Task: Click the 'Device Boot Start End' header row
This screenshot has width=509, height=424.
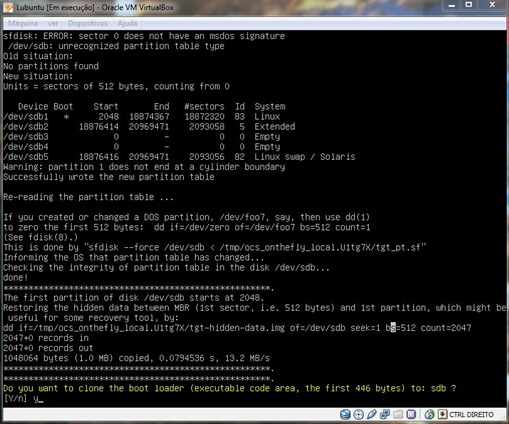Action: click(x=152, y=107)
